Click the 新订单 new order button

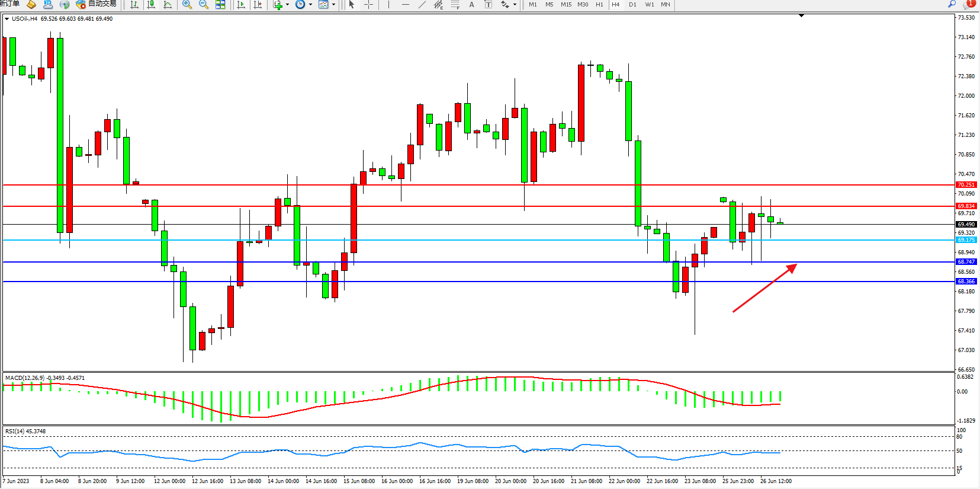(x=9, y=4)
